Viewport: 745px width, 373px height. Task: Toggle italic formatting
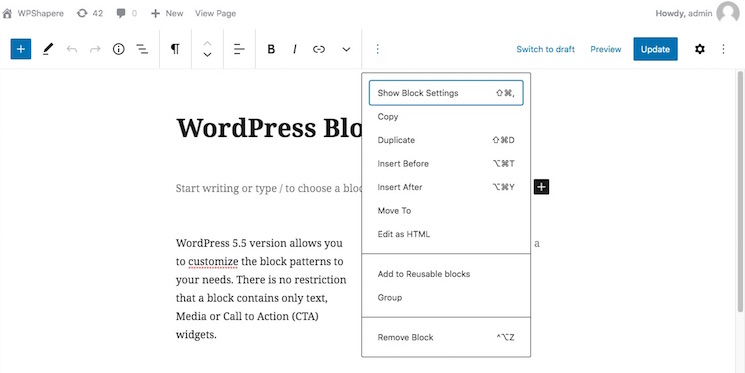(x=295, y=49)
